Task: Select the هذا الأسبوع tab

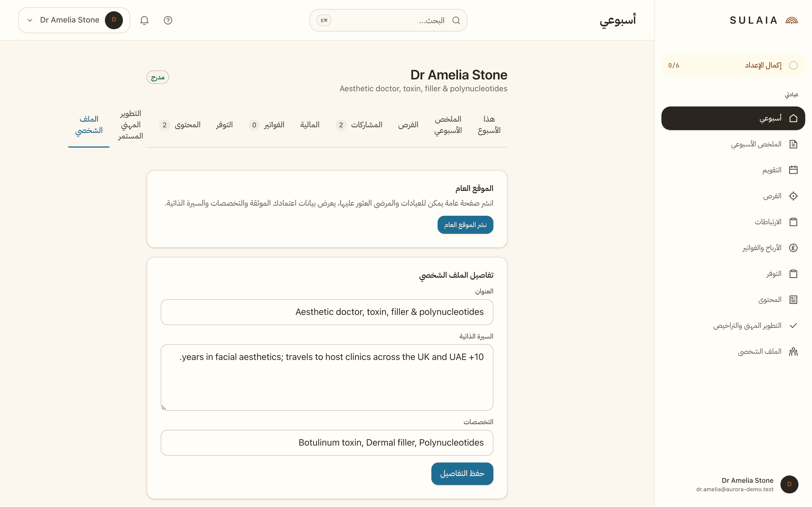Action: click(489, 125)
